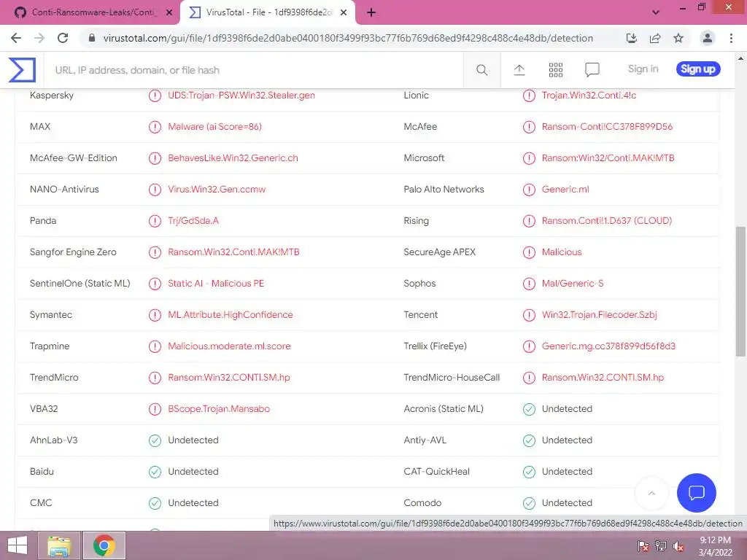Select text 'Virus.Win32.Gen.ccmw'
This screenshot has width=747, height=560.
(217, 190)
